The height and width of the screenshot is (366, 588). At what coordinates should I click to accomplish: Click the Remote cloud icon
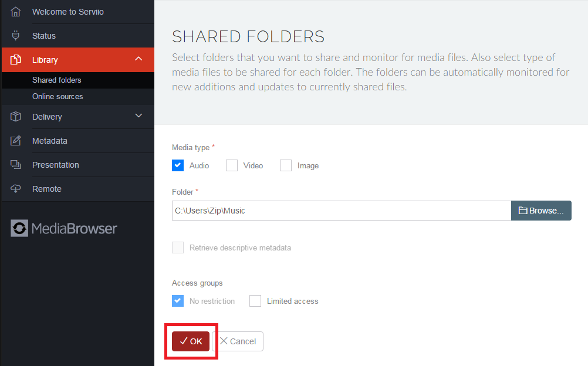[x=16, y=189]
